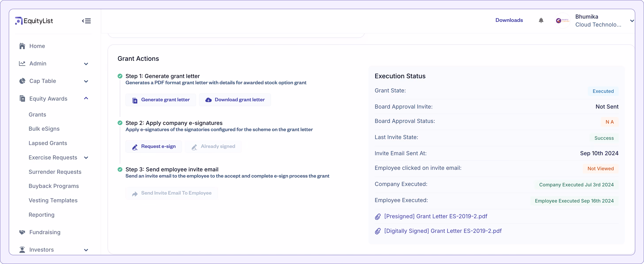Viewport: 644px width, 264px height.
Task: Click the Grant Actions heading
Action: 138,59
